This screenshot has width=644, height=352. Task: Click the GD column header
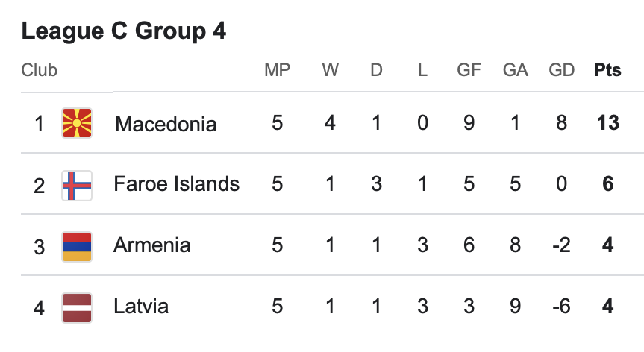coord(561,71)
